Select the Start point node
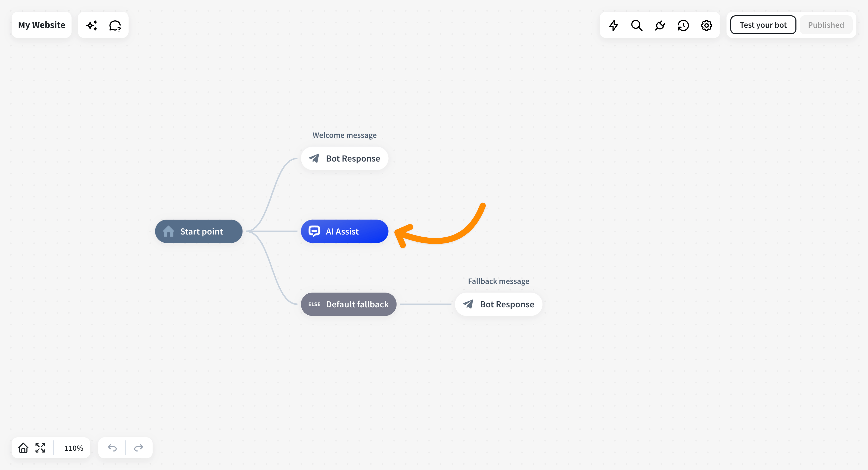 (199, 232)
